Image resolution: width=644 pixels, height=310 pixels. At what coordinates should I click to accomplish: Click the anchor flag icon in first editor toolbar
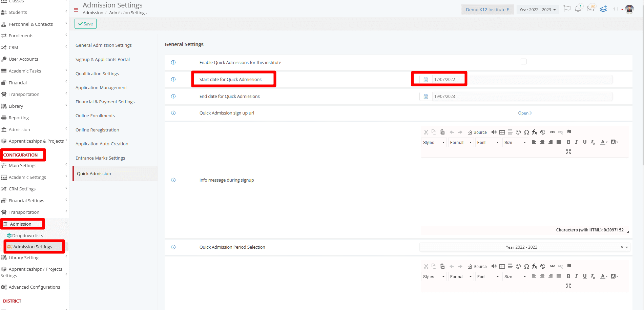[569, 132]
